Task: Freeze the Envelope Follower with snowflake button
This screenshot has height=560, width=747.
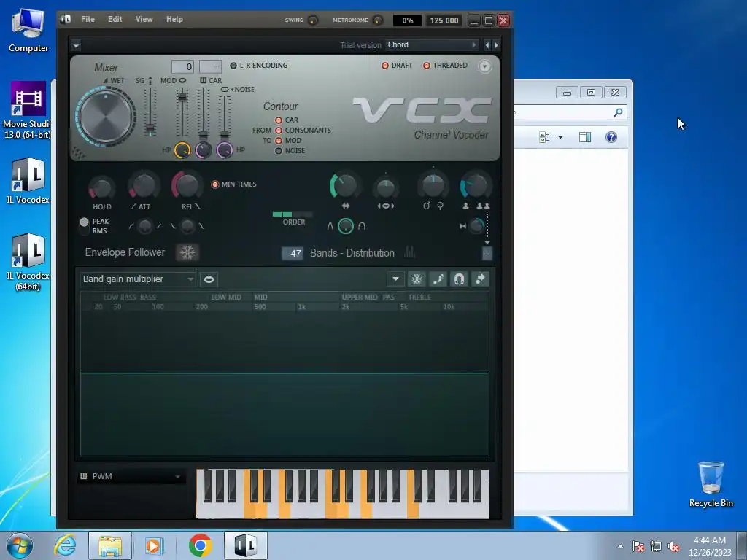Action: click(187, 252)
